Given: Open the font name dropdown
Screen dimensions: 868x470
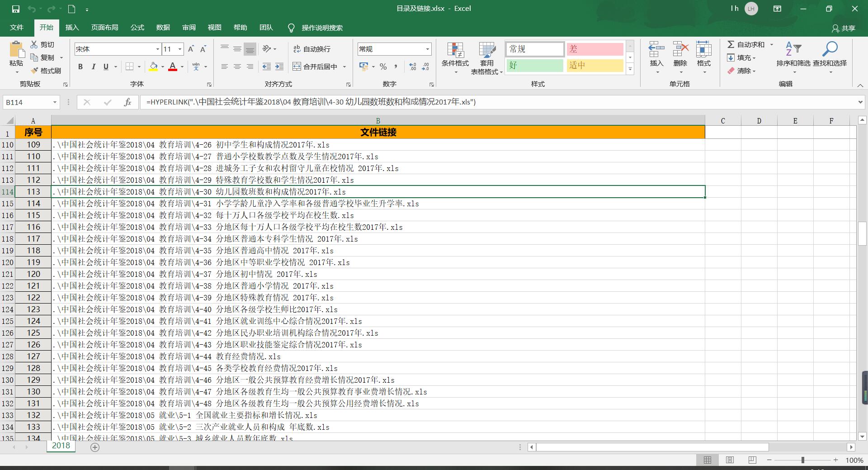Looking at the screenshot, I should click(157, 49).
